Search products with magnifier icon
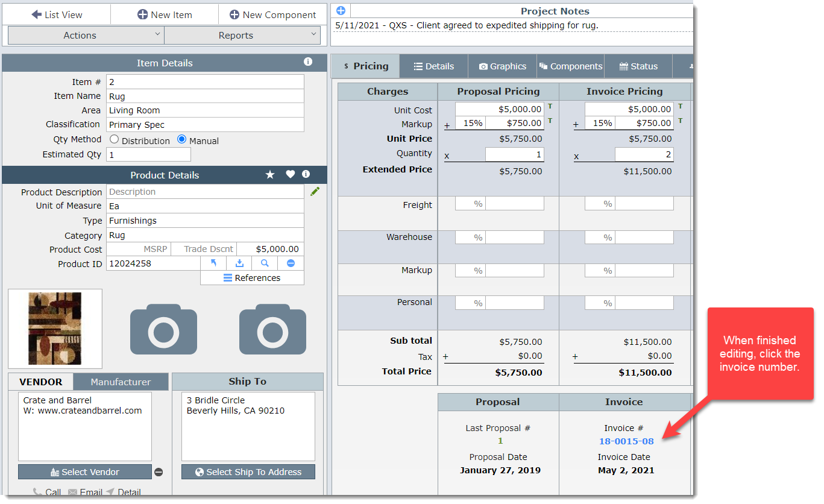Viewport: 824px width, 504px height. [265, 263]
